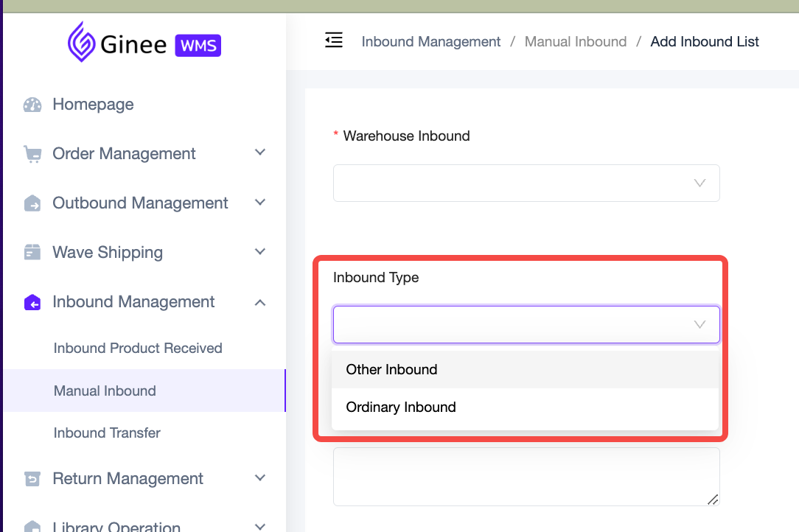Open the Warehouse Inbound dropdown
799x532 pixels.
tap(526, 183)
